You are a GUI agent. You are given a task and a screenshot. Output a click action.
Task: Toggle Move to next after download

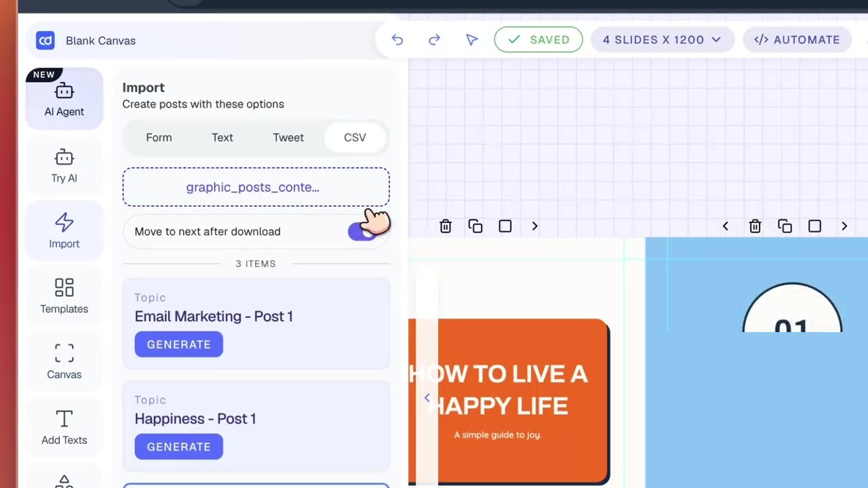click(363, 232)
